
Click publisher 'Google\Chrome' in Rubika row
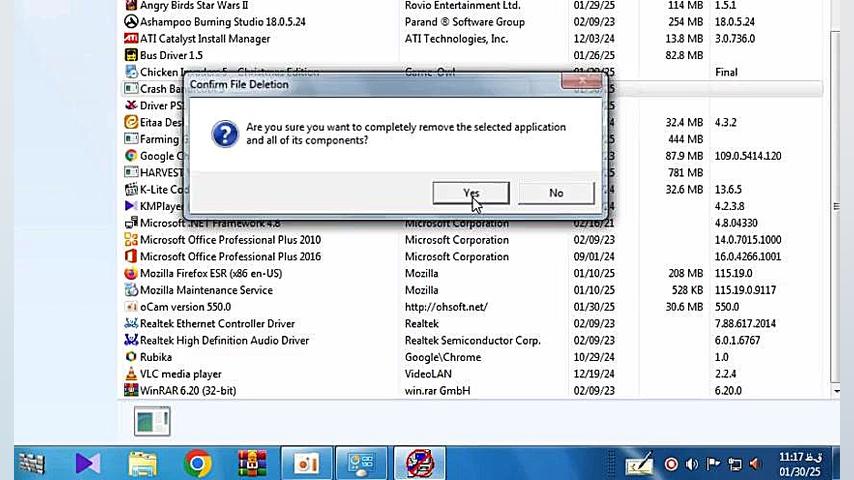tap(443, 357)
